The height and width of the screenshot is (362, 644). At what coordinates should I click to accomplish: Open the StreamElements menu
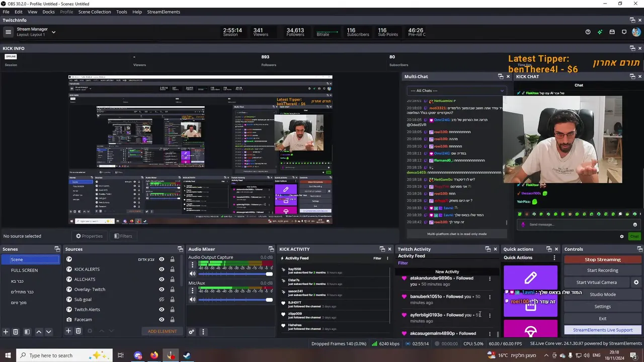click(x=164, y=12)
